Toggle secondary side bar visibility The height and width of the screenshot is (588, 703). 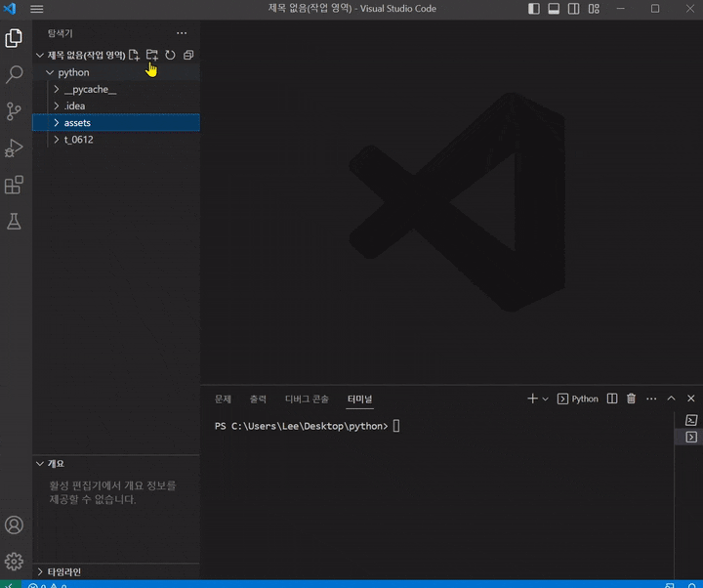click(x=573, y=9)
